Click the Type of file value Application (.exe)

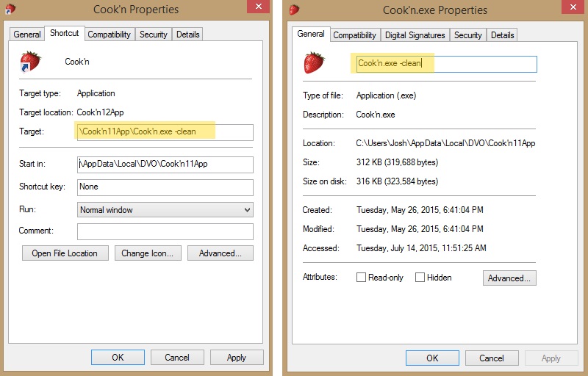click(386, 95)
